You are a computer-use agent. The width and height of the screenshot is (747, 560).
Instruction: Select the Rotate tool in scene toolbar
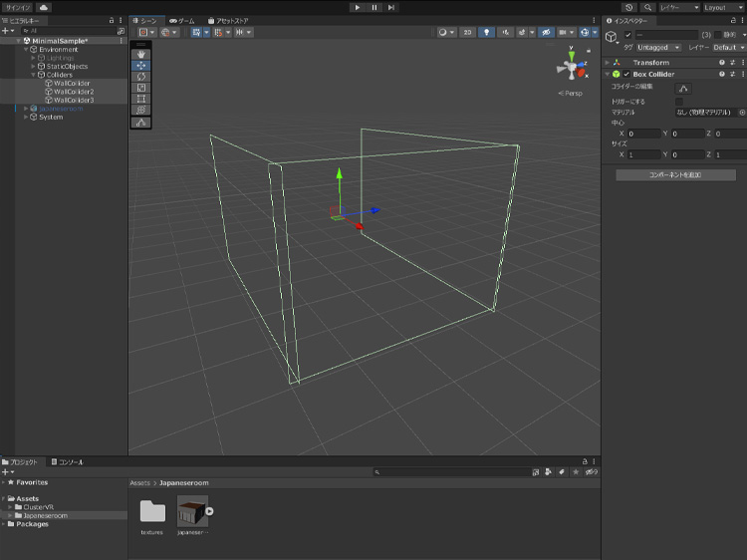point(140,77)
